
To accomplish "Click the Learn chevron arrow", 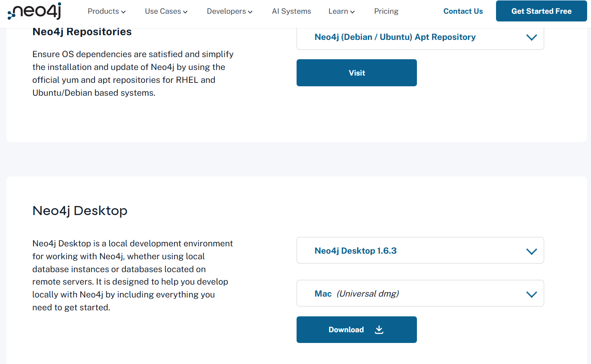I will click(x=352, y=12).
